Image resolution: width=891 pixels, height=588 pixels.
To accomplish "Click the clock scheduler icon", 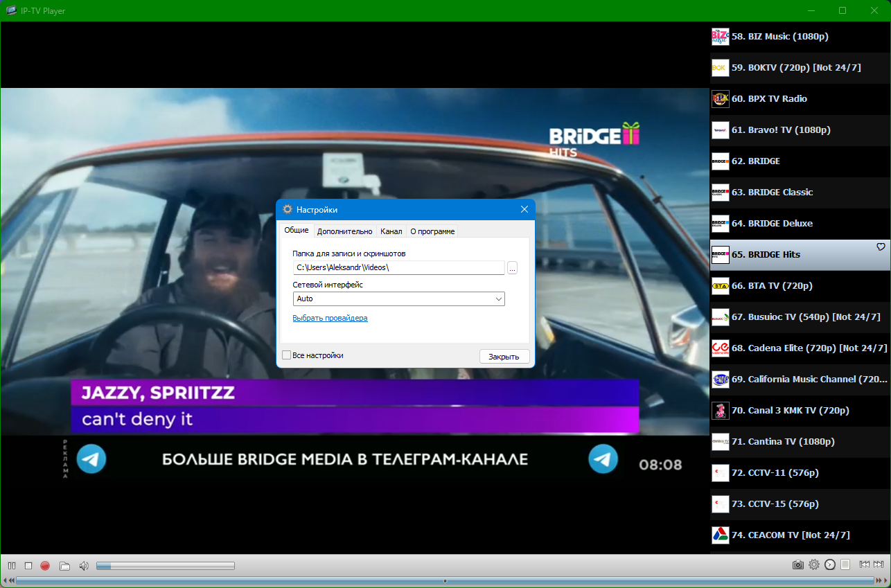I will tap(830, 565).
